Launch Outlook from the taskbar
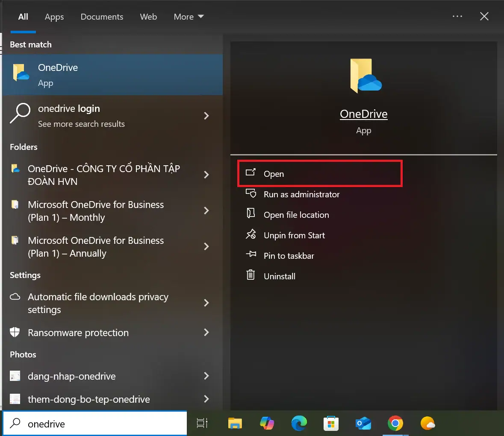Screen dimensions: 504x436 (363, 423)
